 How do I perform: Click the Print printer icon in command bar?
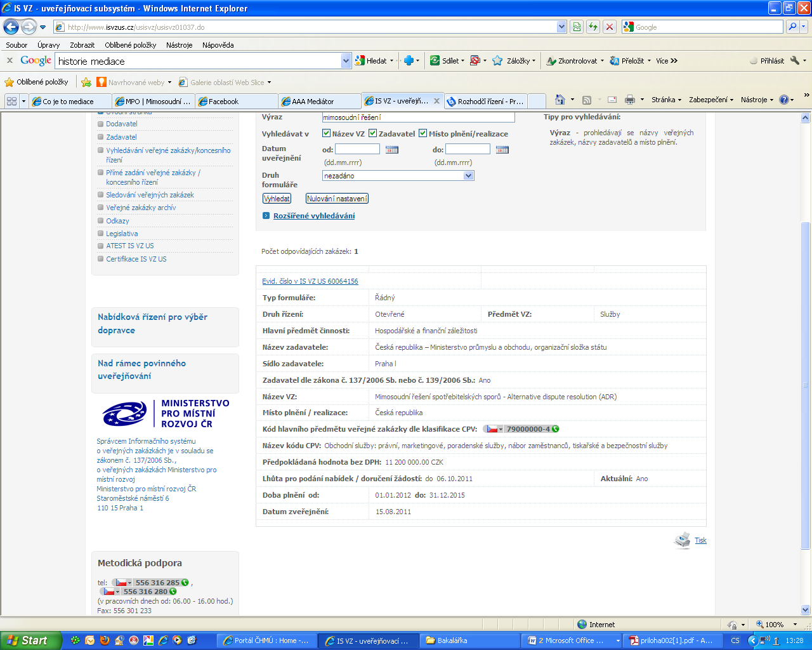tap(629, 100)
